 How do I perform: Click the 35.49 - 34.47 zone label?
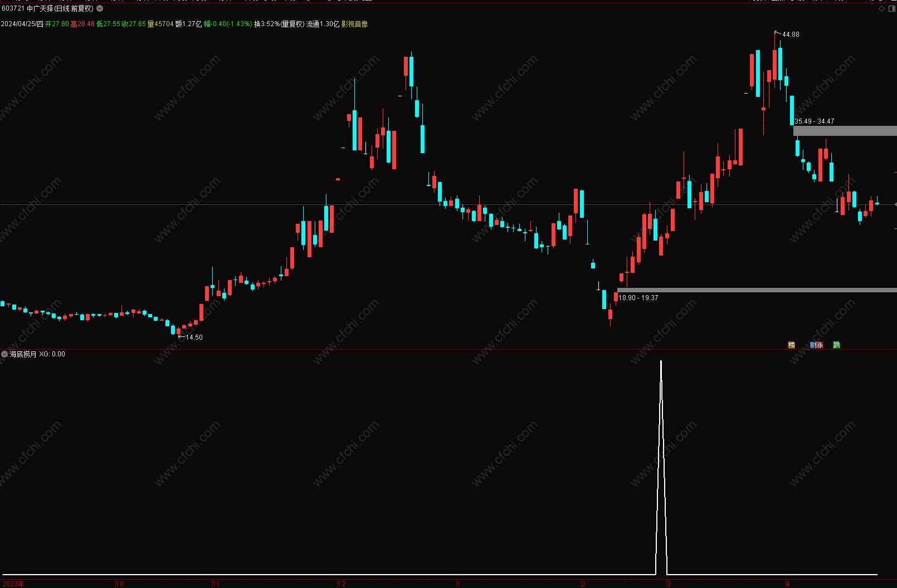click(814, 121)
